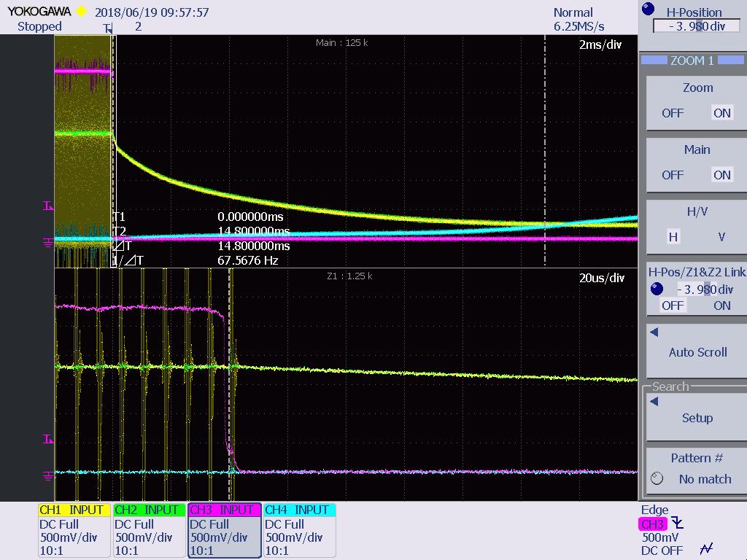Select V in the H/V option
Image resolution: width=747 pixels, height=560 pixels.
[x=721, y=237]
